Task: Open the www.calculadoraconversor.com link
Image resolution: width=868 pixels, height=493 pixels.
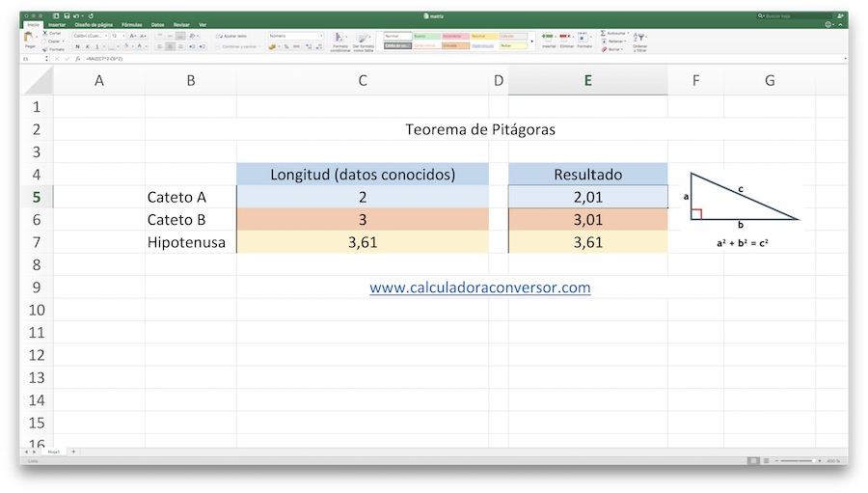Action: point(480,288)
